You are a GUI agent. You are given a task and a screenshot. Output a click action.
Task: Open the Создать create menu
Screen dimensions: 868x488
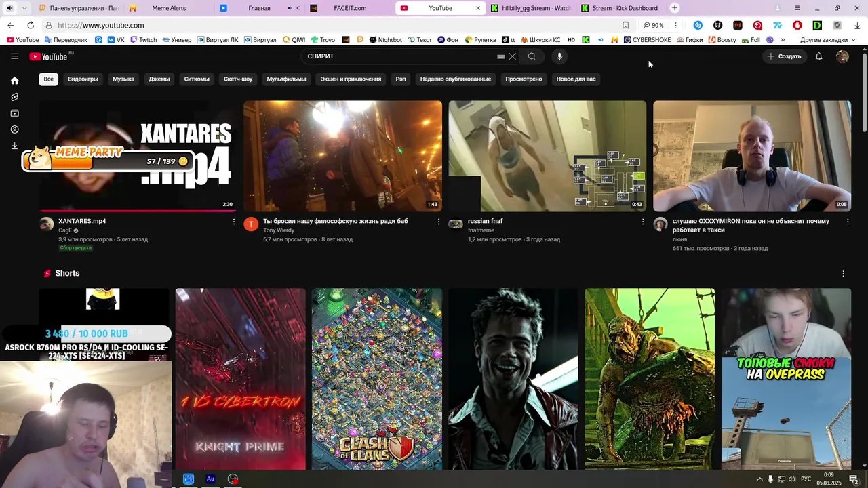pos(784,56)
